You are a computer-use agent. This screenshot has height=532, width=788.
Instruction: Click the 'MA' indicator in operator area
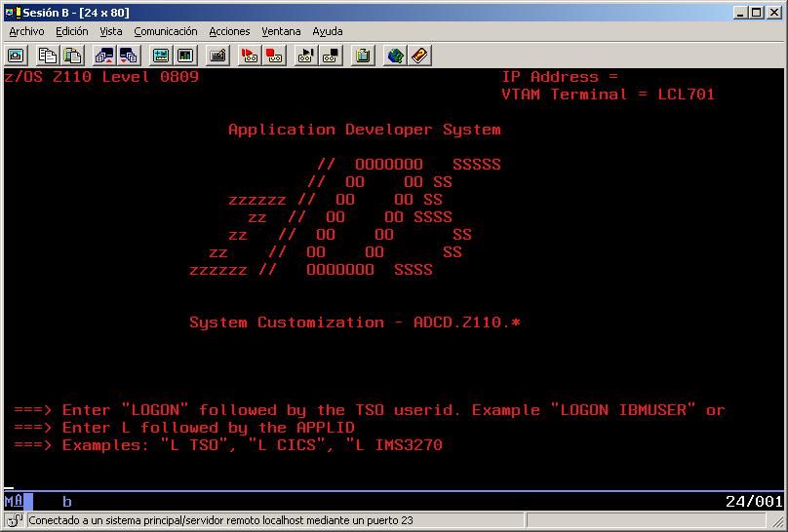[x=14, y=501]
